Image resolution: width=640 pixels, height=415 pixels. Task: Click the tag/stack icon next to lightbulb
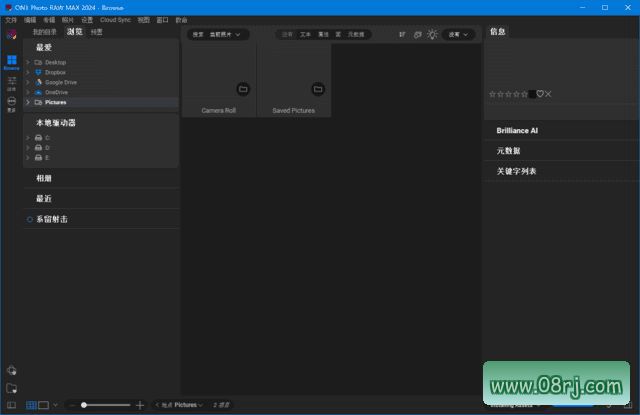coord(418,35)
